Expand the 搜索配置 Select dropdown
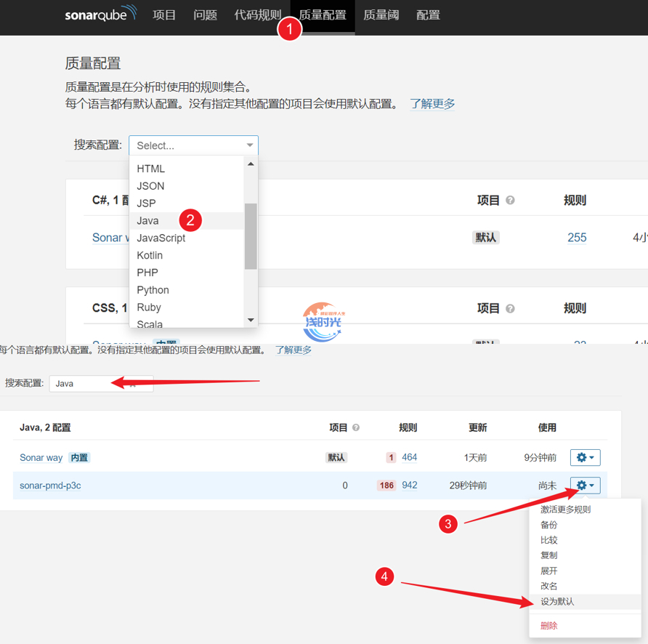The height and width of the screenshot is (644, 648). [193, 145]
